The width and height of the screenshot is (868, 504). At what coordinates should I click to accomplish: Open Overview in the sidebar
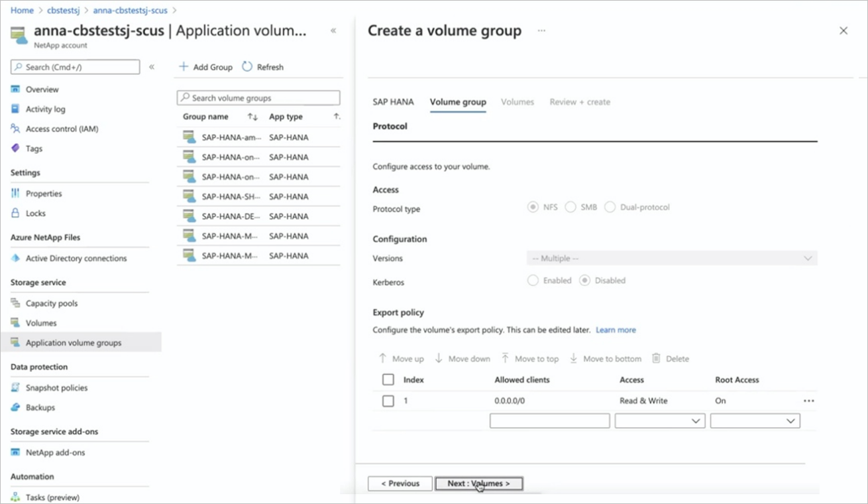click(42, 90)
